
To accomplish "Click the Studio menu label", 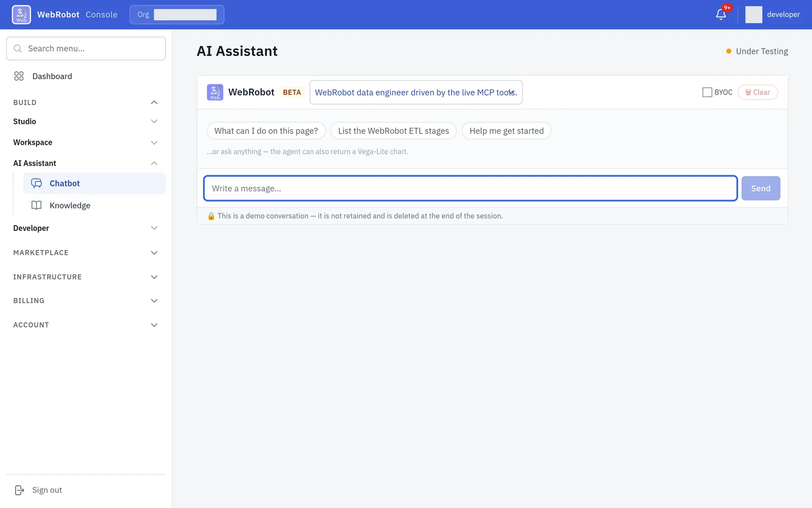I will click(24, 121).
